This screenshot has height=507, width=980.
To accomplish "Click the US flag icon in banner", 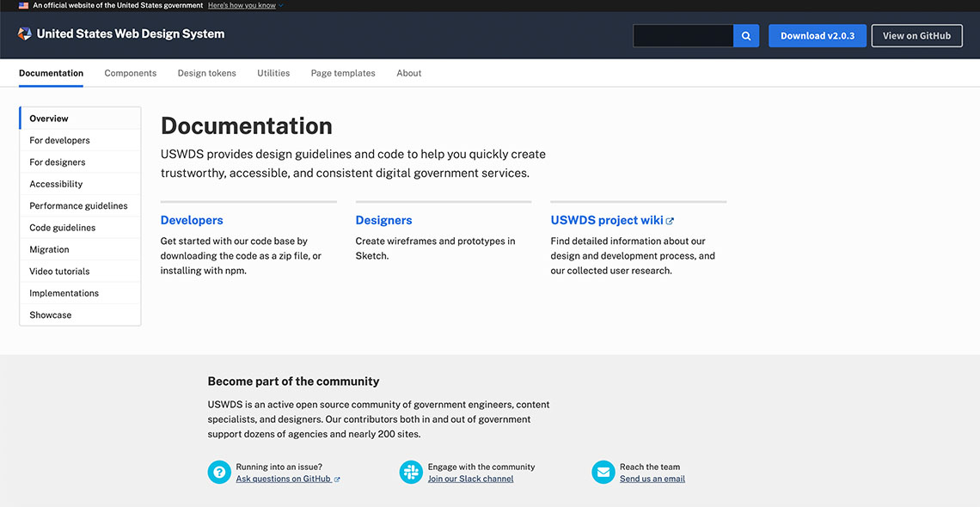I will pyautogui.click(x=24, y=5).
